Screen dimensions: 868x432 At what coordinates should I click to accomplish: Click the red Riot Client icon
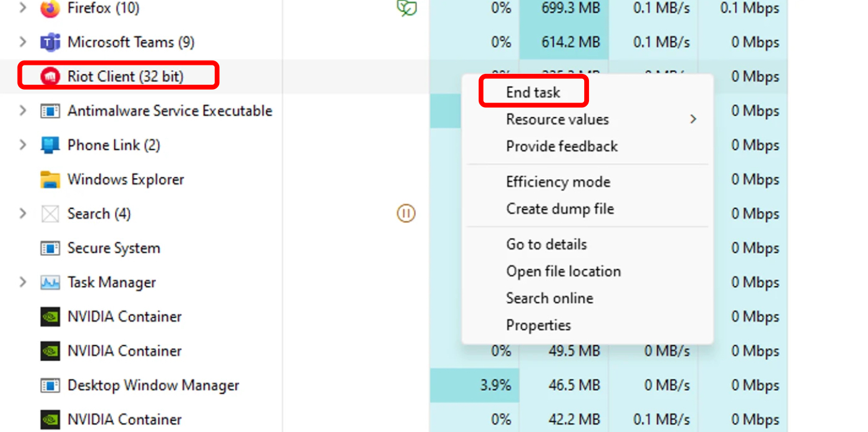50,76
